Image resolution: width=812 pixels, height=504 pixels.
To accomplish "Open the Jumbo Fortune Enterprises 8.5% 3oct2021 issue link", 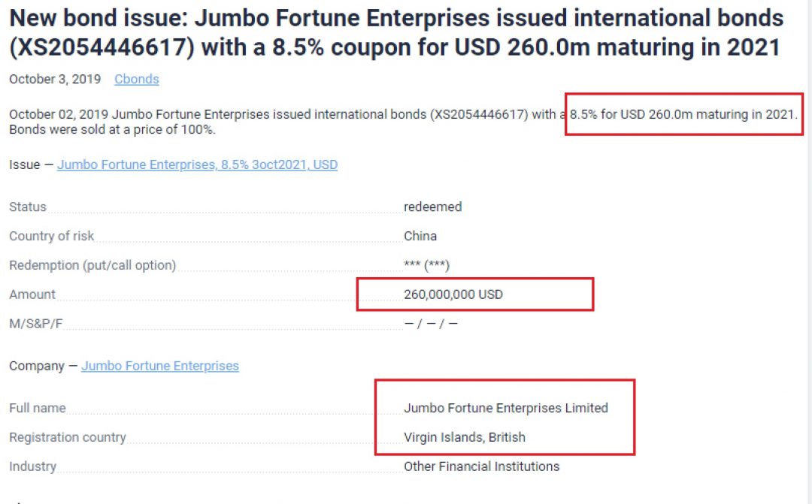I will click(x=197, y=164).
